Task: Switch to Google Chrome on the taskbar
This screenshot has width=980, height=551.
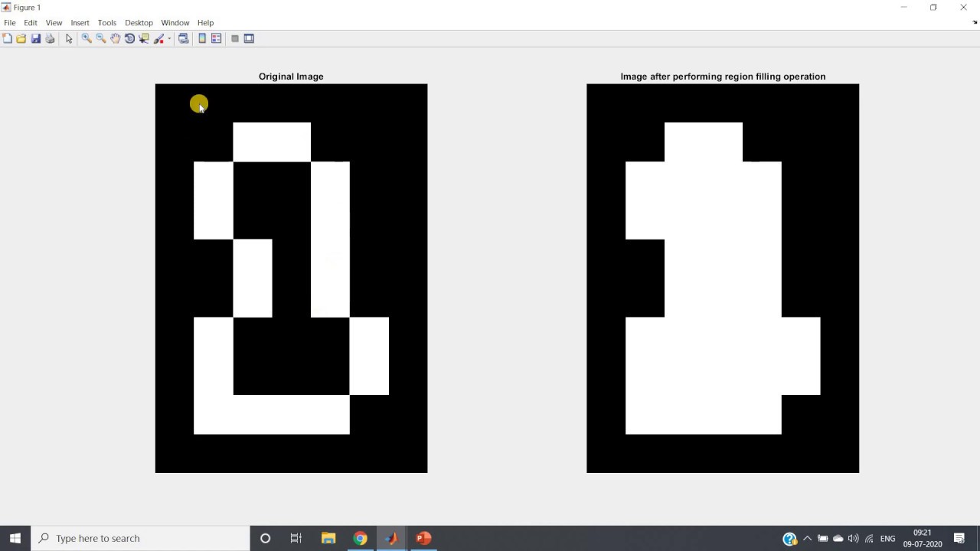Action: [x=360, y=538]
